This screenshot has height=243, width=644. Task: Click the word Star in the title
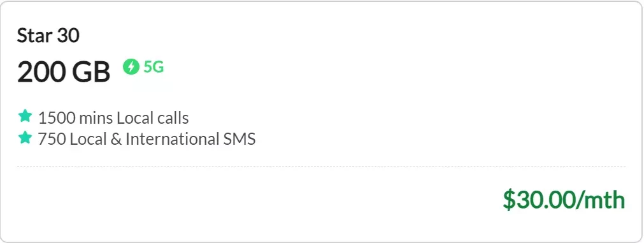point(34,36)
